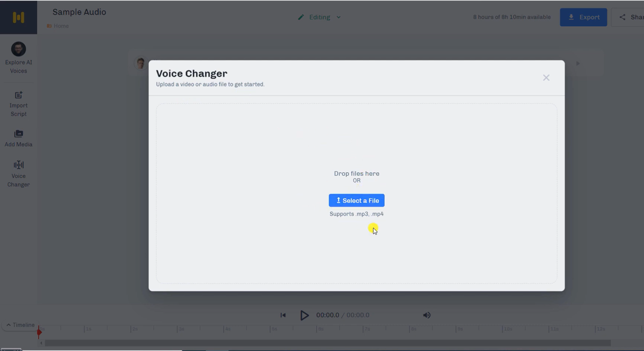Open Voice Changer from sidebar
The height and width of the screenshot is (351, 644).
tap(19, 174)
